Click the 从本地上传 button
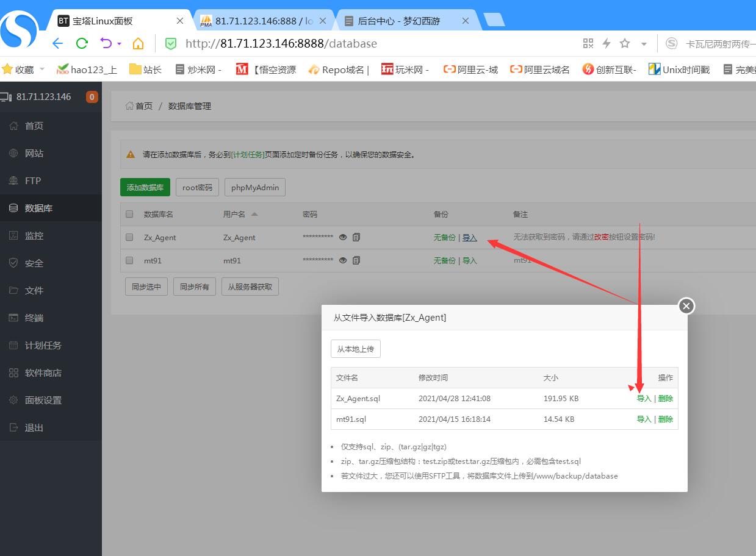The image size is (756, 556). click(356, 349)
